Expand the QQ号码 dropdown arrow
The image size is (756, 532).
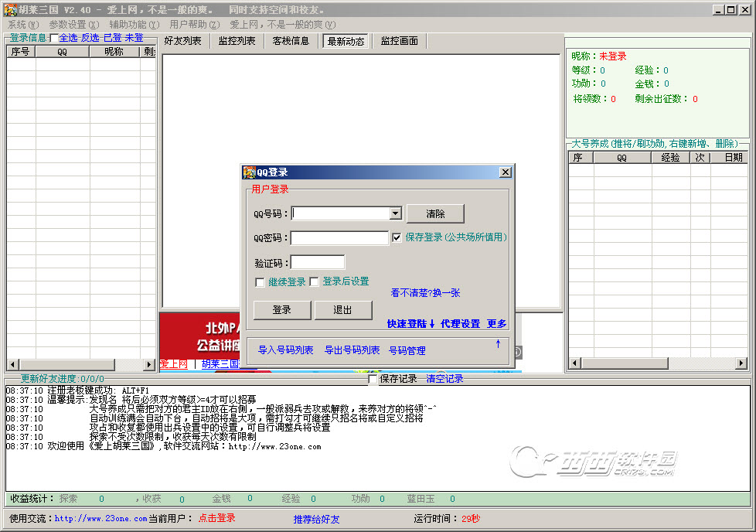pyautogui.click(x=395, y=213)
